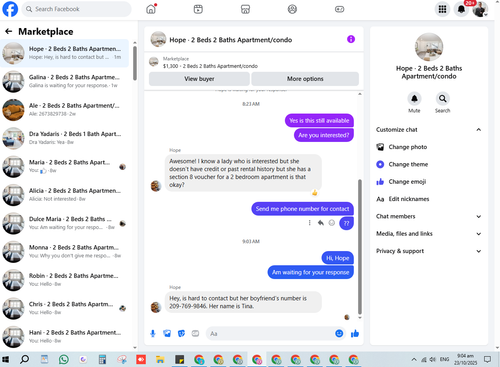This screenshot has width=500, height=367.
Task: Choose a sticker using the sticker icon
Action: point(181,333)
